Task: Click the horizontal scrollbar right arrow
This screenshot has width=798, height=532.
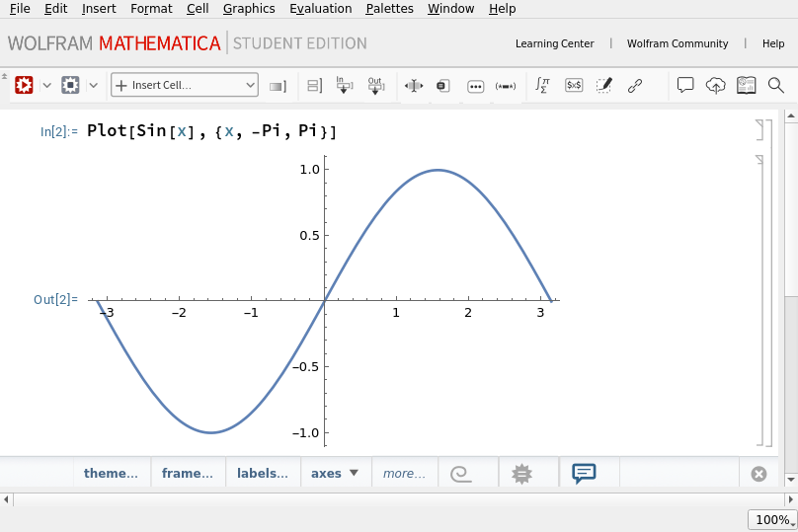Action: [x=791, y=499]
